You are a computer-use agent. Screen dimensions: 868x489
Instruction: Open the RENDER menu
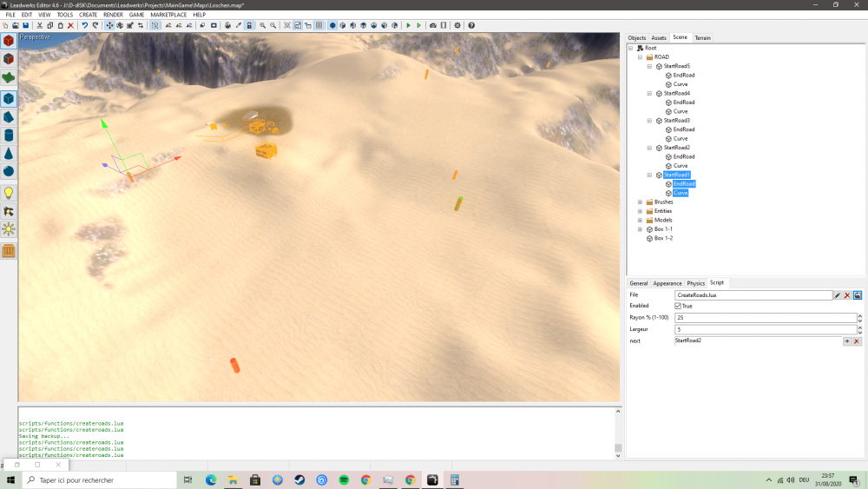(113, 15)
